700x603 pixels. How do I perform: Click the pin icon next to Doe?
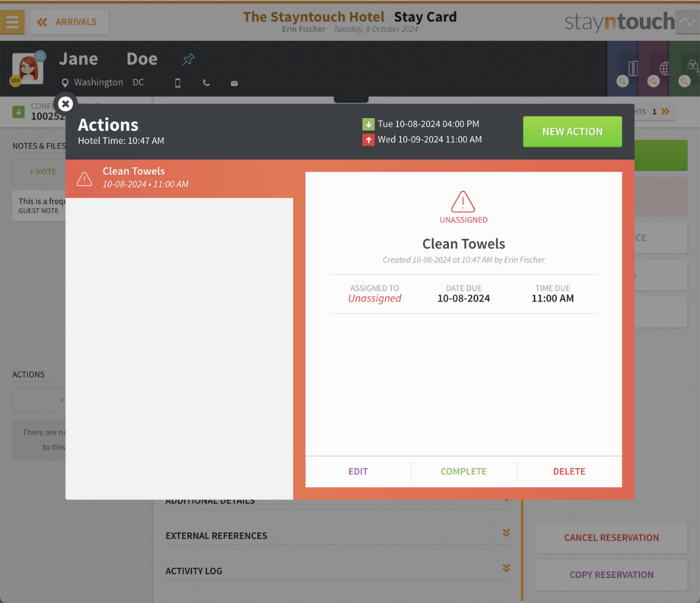tap(189, 59)
